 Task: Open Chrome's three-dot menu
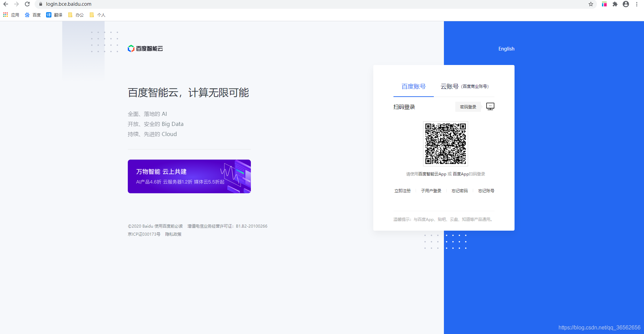637,4
